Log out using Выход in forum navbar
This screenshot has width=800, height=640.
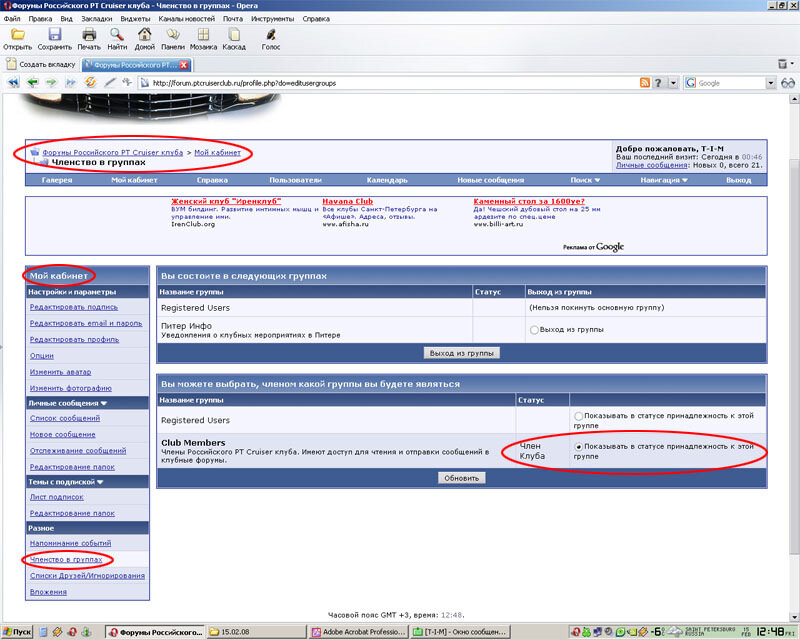pyautogui.click(x=739, y=180)
